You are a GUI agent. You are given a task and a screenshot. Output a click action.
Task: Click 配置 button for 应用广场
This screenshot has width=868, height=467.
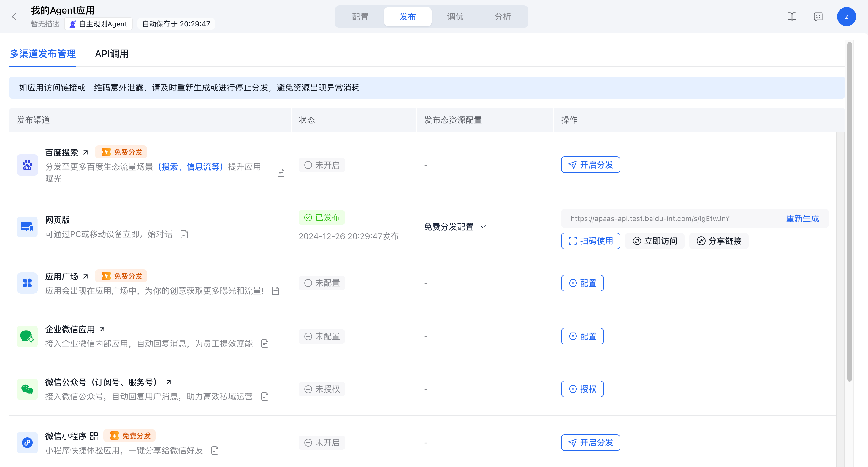coord(582,283)
